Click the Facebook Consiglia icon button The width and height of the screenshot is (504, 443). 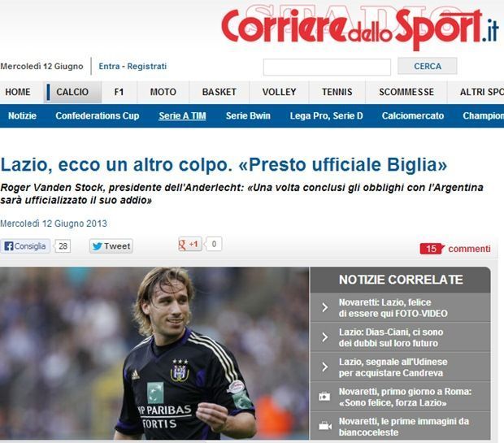click(25, 246)
